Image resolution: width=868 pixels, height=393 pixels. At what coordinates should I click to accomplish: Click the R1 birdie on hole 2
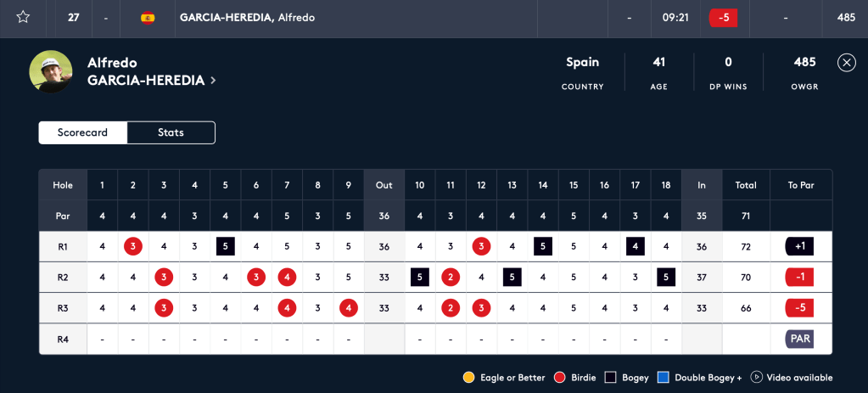(x=133, y=246)
